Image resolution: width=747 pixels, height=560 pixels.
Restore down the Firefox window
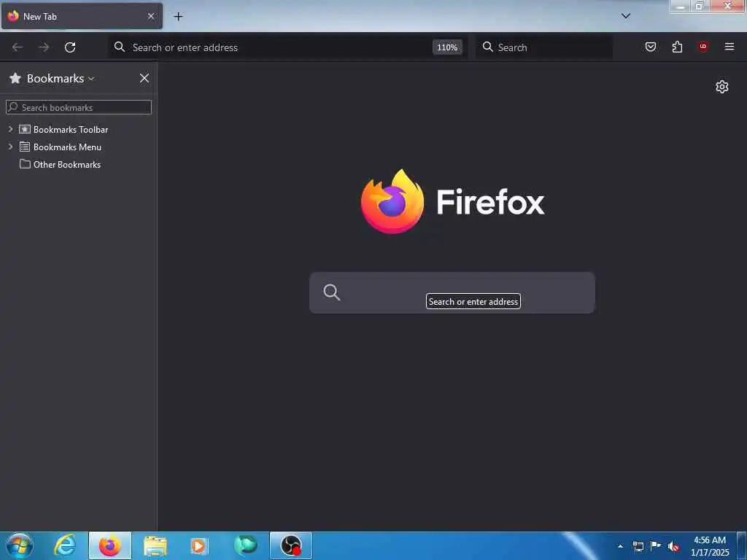(x=700, y=7)
